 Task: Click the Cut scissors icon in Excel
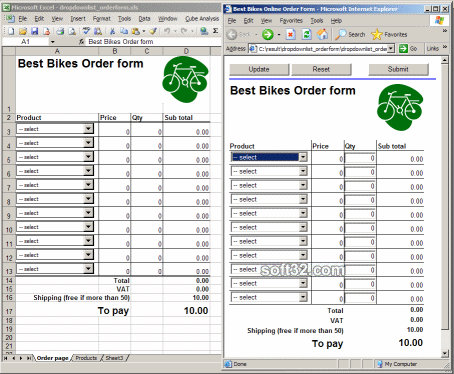point(112,31)
